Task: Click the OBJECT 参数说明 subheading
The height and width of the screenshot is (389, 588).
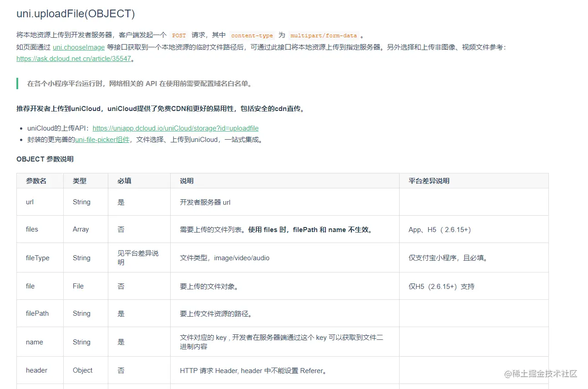Action: 45,159
